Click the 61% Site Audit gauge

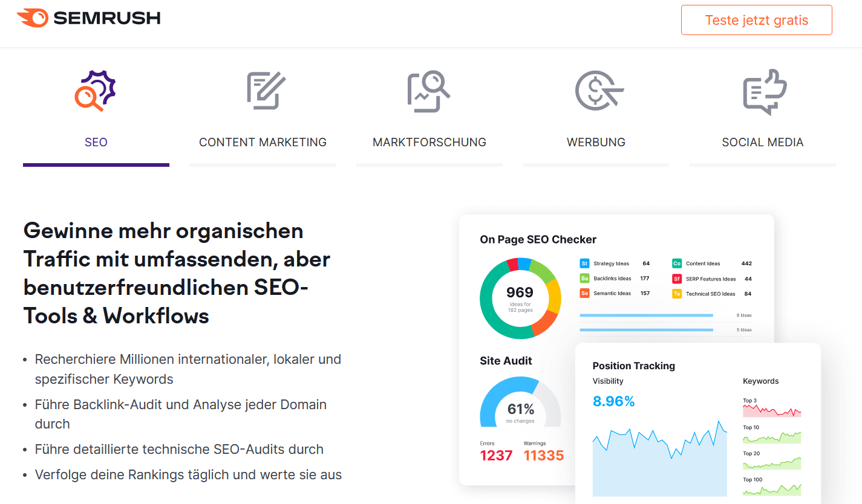coord(520,402)
